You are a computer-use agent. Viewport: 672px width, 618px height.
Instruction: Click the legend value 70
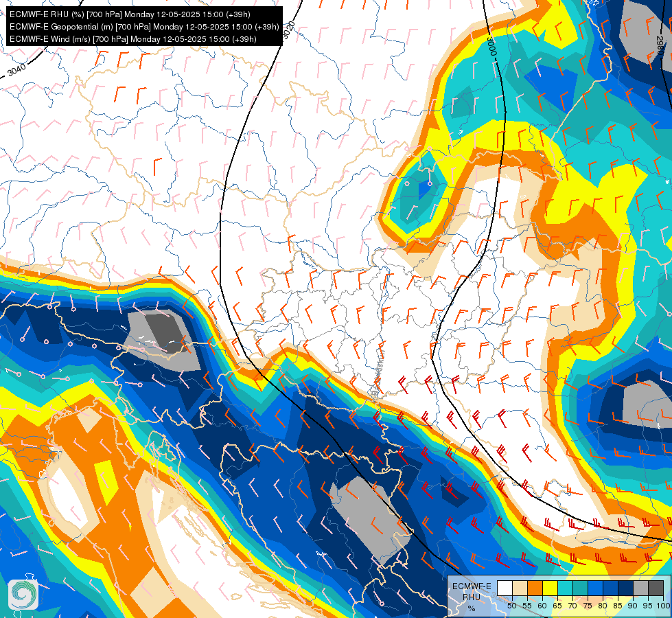tap(572, 606)
